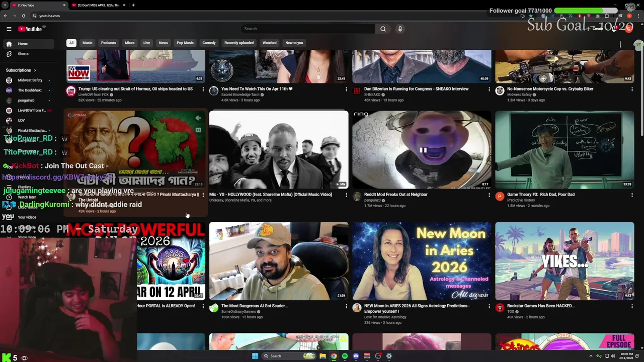This screenshot has width=644, height=362.
Task: Select the Live filter chip
Action: click(146, 43)
